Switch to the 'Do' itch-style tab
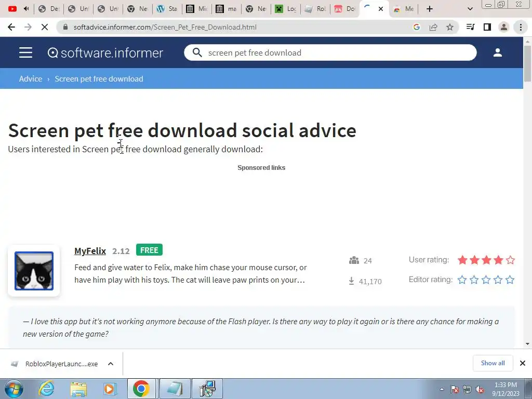This screenshot has height=399, width=532. click(344, 9)
